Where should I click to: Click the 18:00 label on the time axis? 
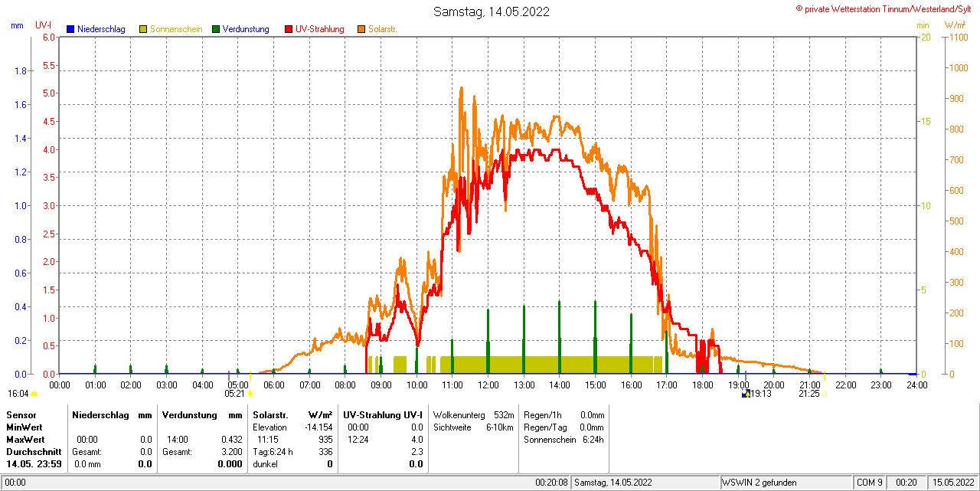702,385
